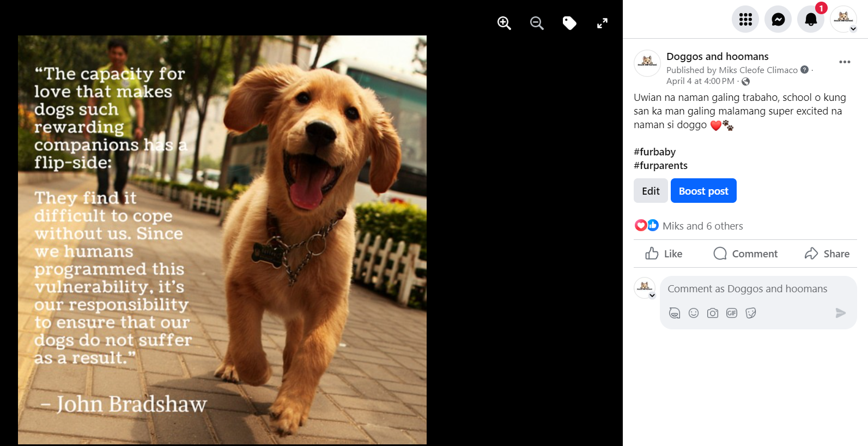868x446 pixels.
Task: View like reaction list
Action: 653,225
